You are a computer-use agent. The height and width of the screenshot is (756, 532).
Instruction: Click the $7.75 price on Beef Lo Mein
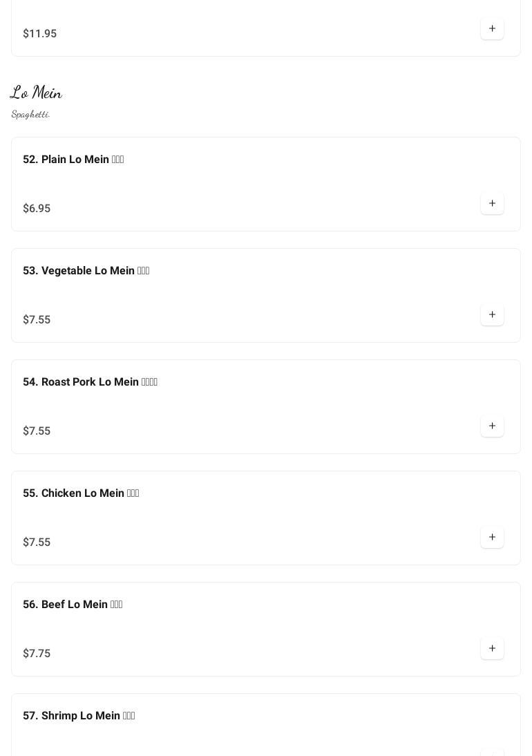click(x=37, y=654)
